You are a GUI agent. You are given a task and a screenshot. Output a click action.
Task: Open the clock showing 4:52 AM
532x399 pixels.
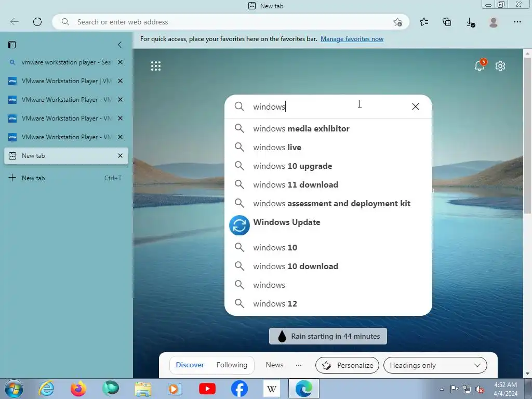pyautogui.click(x=506, y=389)
